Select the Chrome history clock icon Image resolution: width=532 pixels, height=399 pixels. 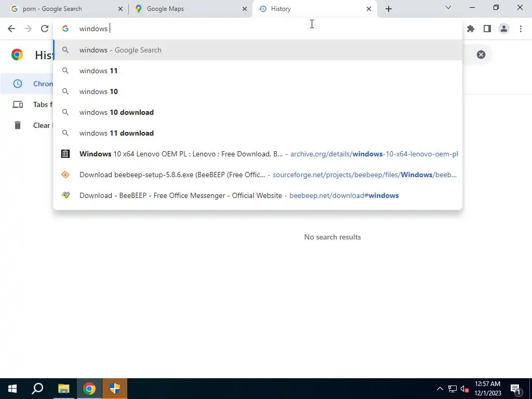18,84
